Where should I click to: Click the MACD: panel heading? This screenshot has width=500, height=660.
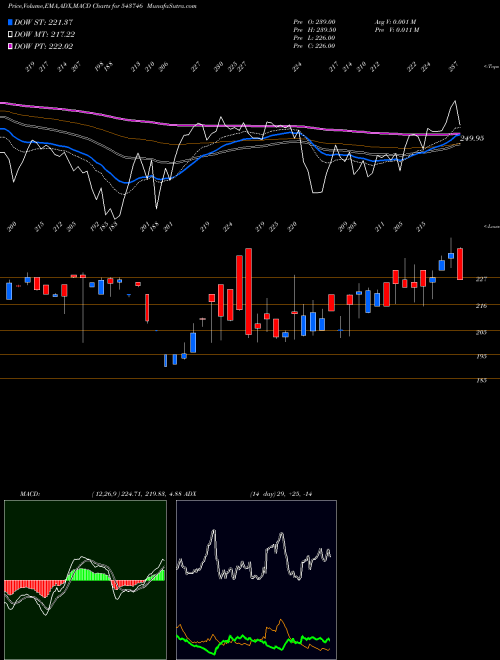tap(29, 494)
